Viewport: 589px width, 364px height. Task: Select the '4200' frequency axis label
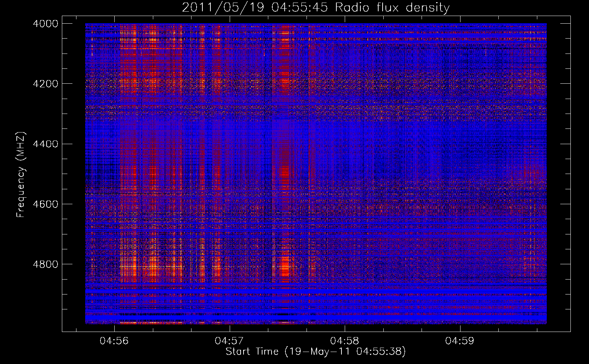click(46, 84)
